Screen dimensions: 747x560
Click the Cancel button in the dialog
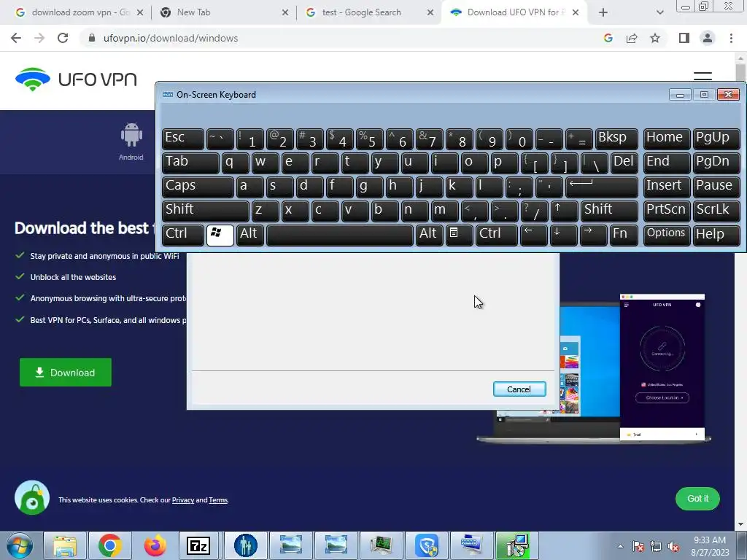point(519,389)
